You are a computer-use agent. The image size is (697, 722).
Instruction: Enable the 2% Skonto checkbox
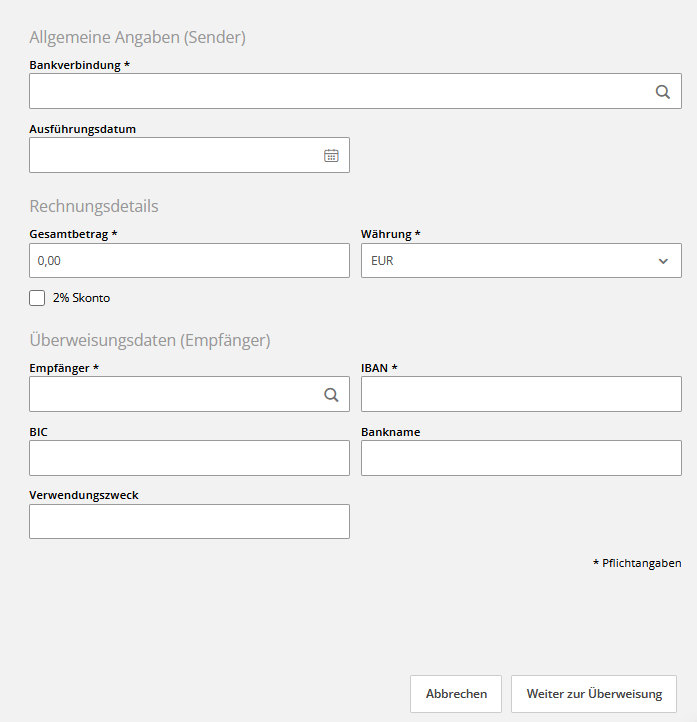pyautogui.click(x=38, y=298)
